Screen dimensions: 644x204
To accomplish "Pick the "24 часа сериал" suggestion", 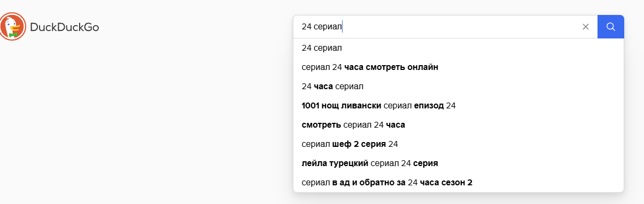I will click(x=459, y=87).
